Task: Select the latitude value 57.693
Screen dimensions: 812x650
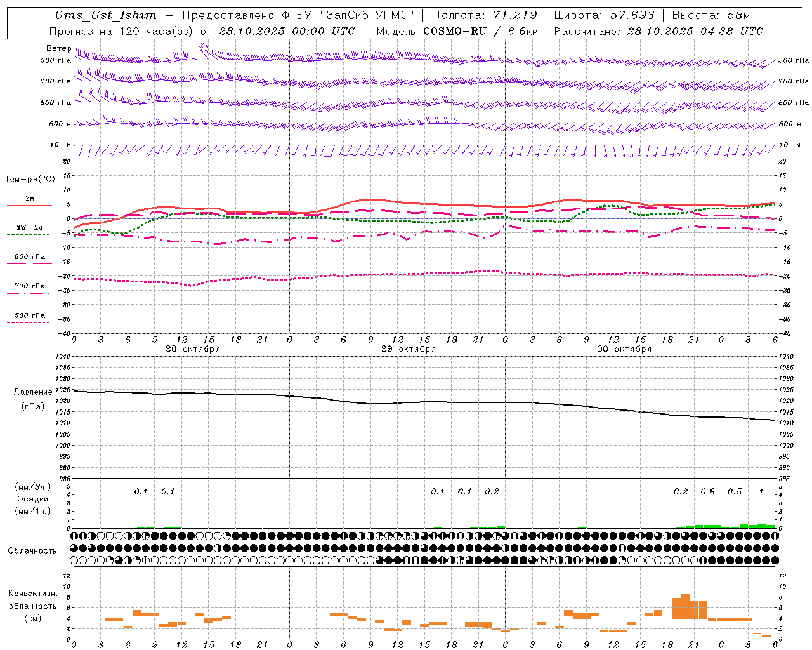Action: point(632,15)
